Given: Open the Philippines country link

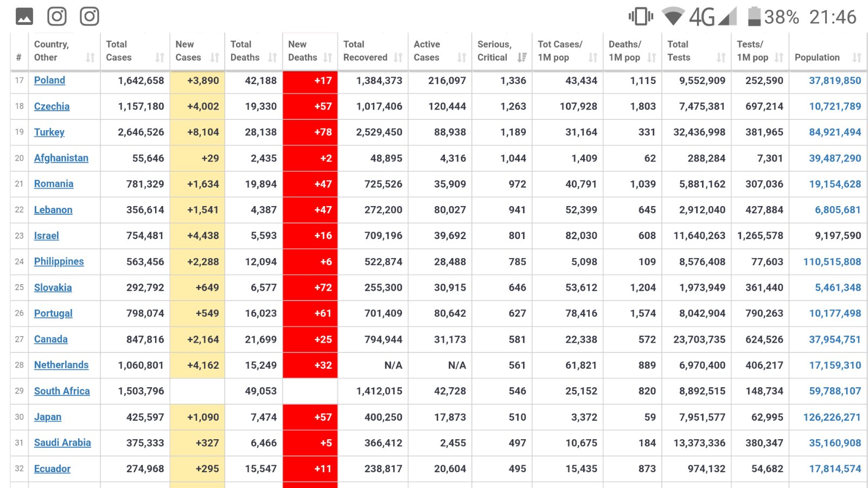Looking at the screenshot, I should coord(59,261).
